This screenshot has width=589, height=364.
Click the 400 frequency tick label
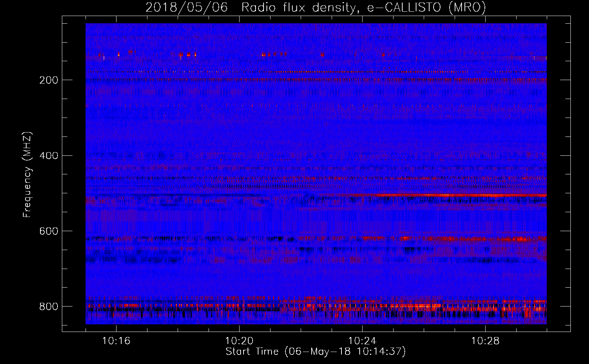[48, 156]
